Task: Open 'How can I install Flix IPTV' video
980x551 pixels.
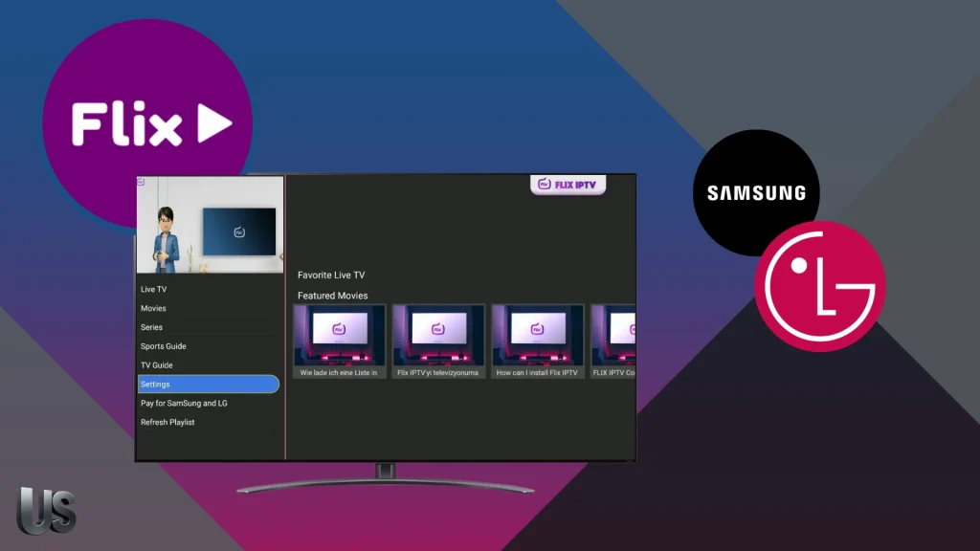Action: pos(538,342)
